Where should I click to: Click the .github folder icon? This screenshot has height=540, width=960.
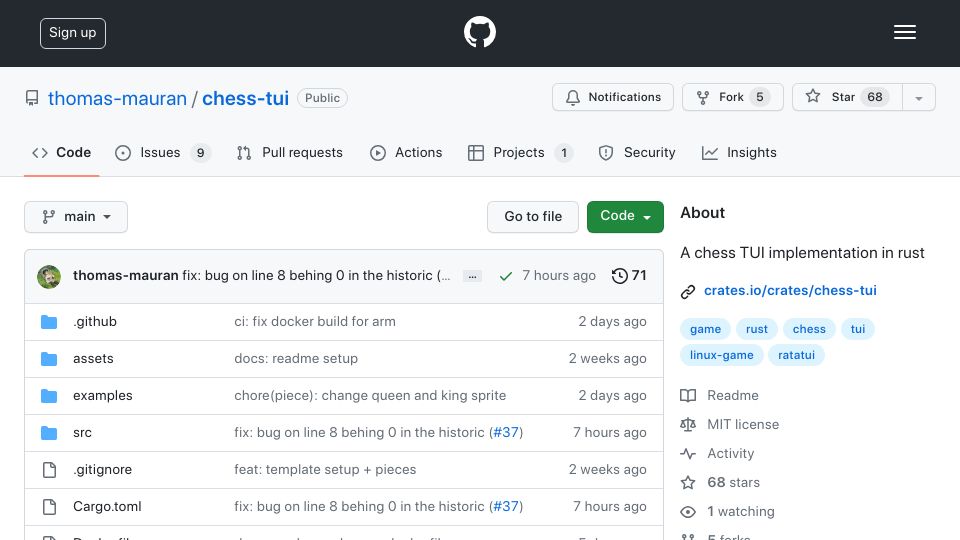tap(49, 321)
